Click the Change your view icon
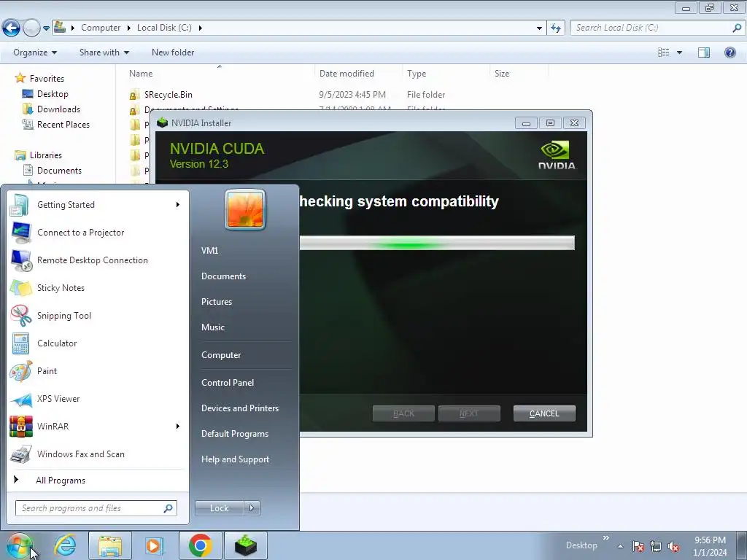Screen dimensions: 747x560 tap(664, 52)
